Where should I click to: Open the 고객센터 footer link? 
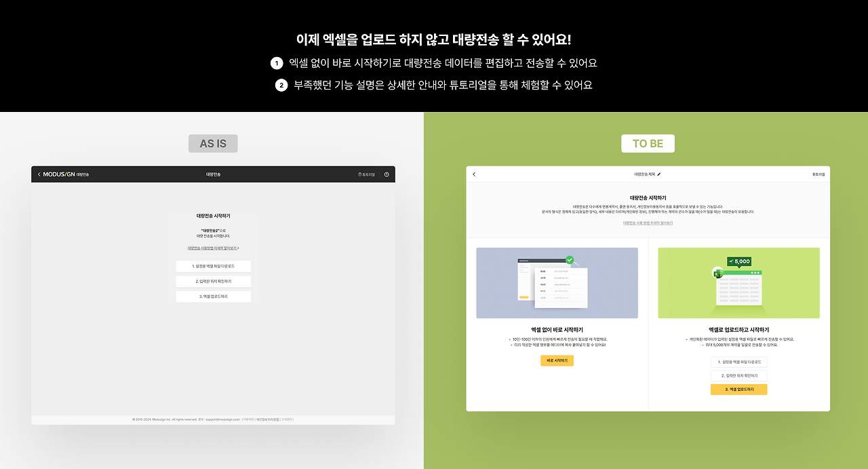point(288,419)
